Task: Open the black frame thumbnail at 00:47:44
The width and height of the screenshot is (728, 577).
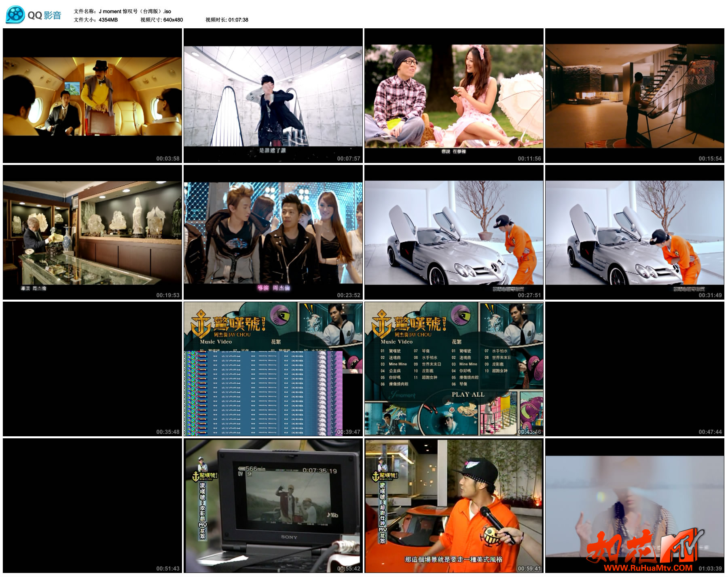Action: [635, 369]
